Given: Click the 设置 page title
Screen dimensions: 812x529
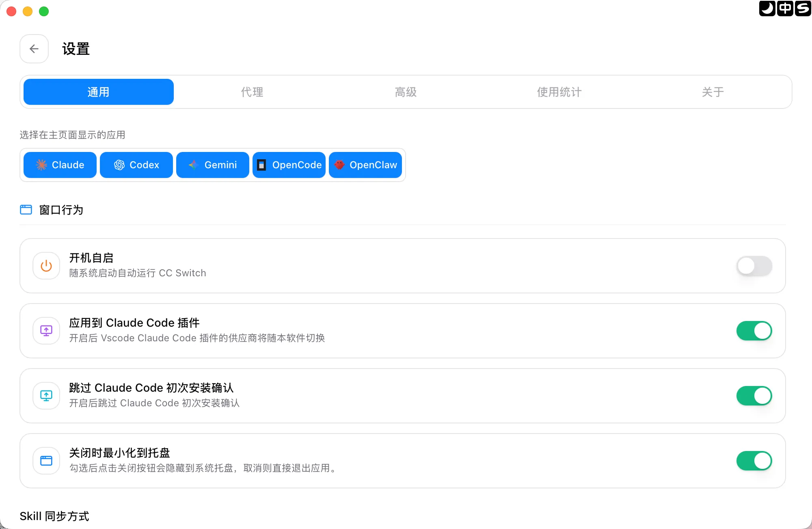Looking at the screenshot, I should (76, 49).
